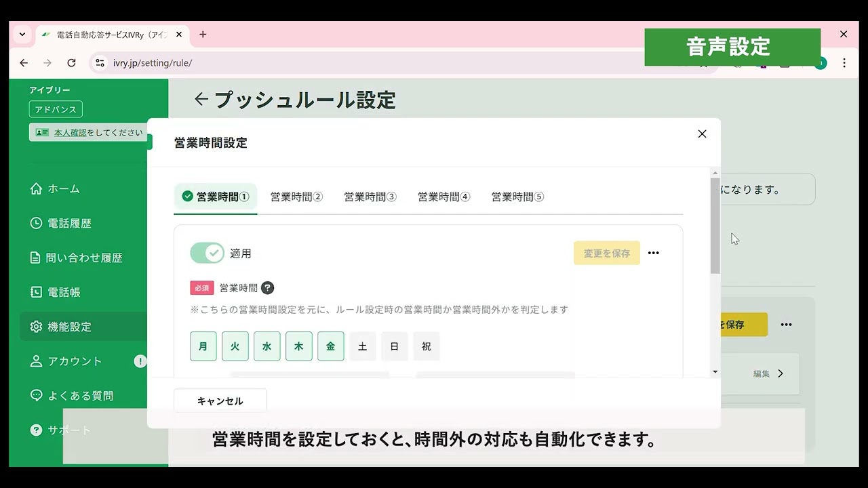Open site info icon in address bar
868x488 pixels.
point(100,63)
